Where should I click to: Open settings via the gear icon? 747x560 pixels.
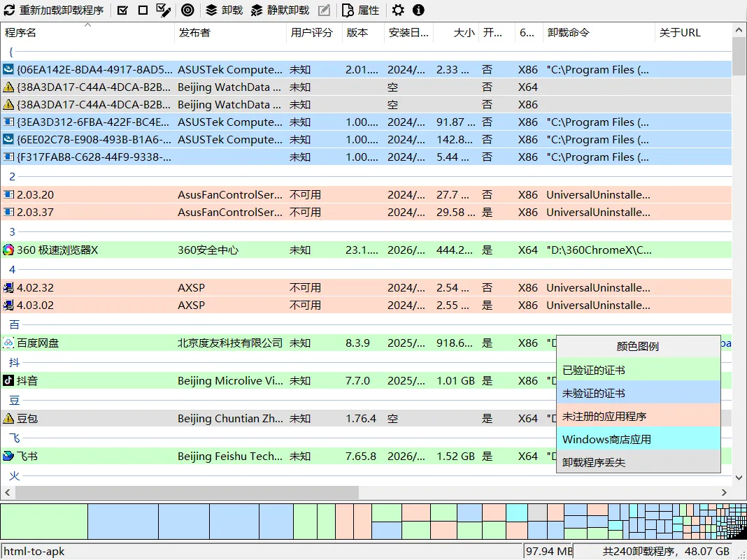click(x=398, y=10)
